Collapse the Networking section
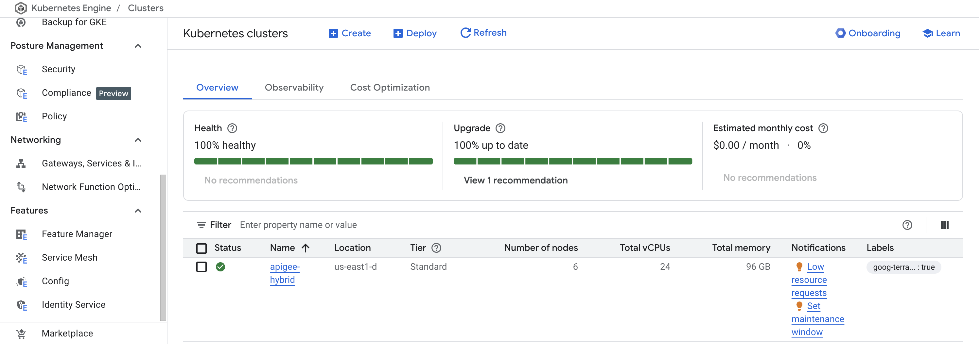This screenshot has width=980, height=344. point(138,140)
